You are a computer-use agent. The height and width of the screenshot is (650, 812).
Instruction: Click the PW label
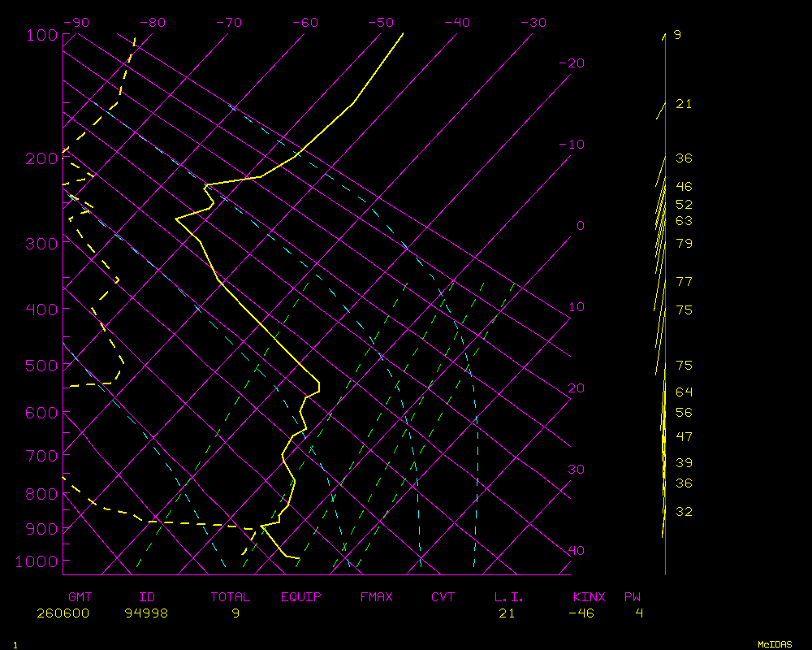coord(632,597)
